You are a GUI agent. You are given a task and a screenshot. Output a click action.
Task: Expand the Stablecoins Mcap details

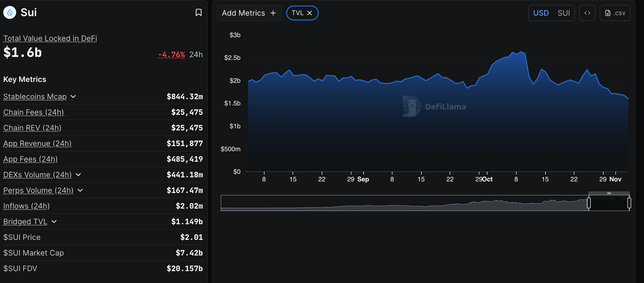point(73,97)
